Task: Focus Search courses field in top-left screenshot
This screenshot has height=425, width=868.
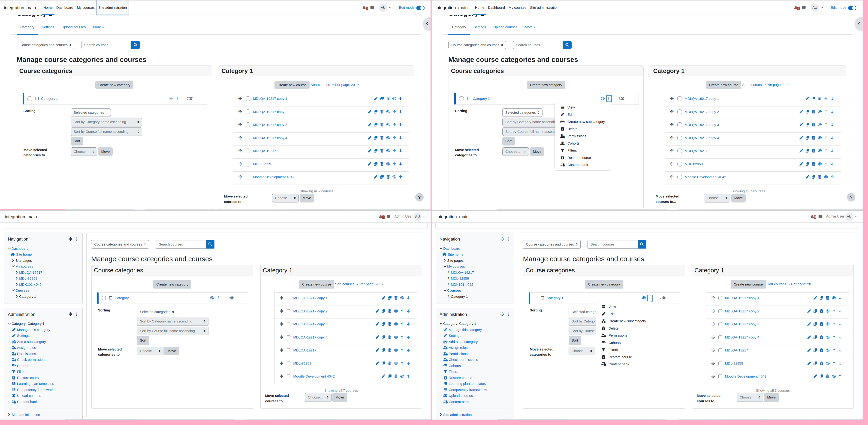Action: tap(106, 45)
